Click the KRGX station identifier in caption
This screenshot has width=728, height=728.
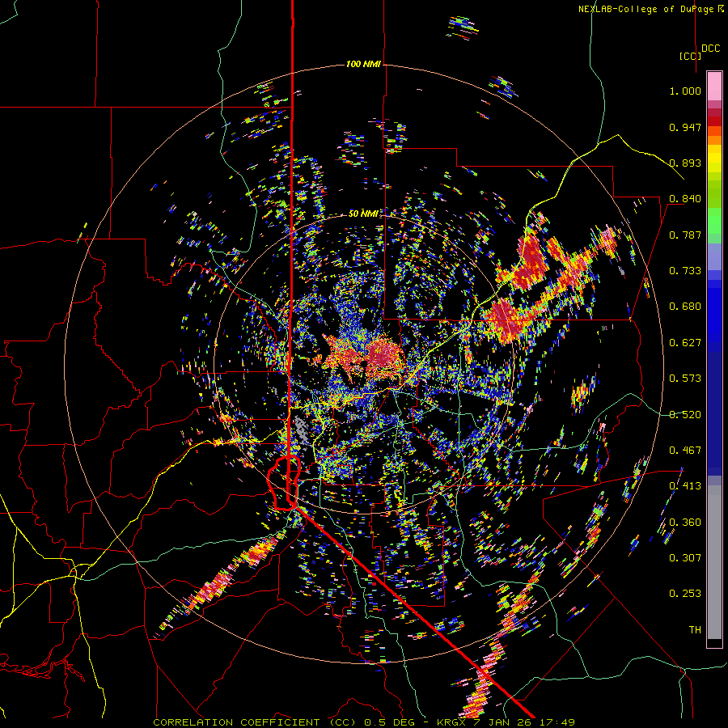coord(453,722)
